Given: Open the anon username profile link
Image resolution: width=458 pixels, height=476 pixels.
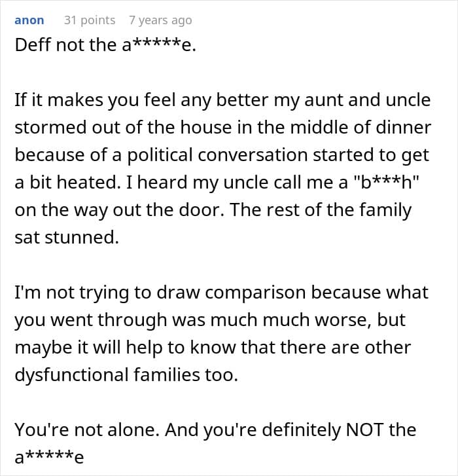Looking at the screenshot, I should [x=29, y=20].
